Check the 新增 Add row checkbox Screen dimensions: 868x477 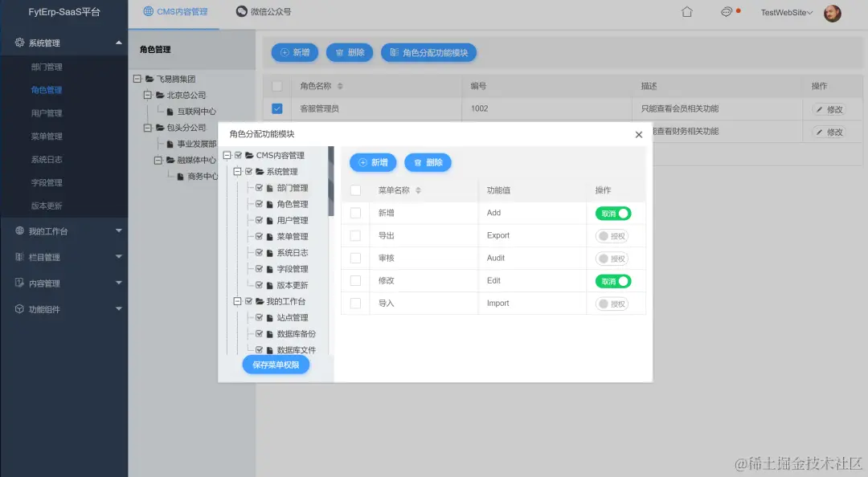[354, 213]
